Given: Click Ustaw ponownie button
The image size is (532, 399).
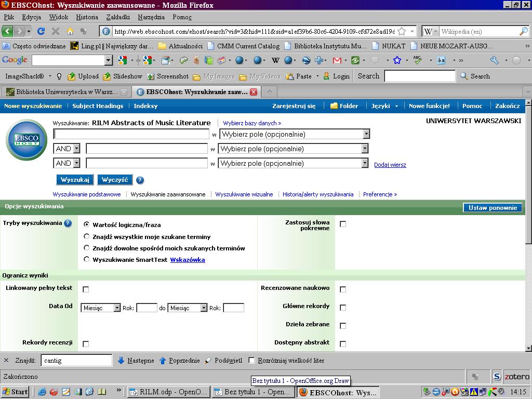Looking at the screenshot, I should 493,208.
